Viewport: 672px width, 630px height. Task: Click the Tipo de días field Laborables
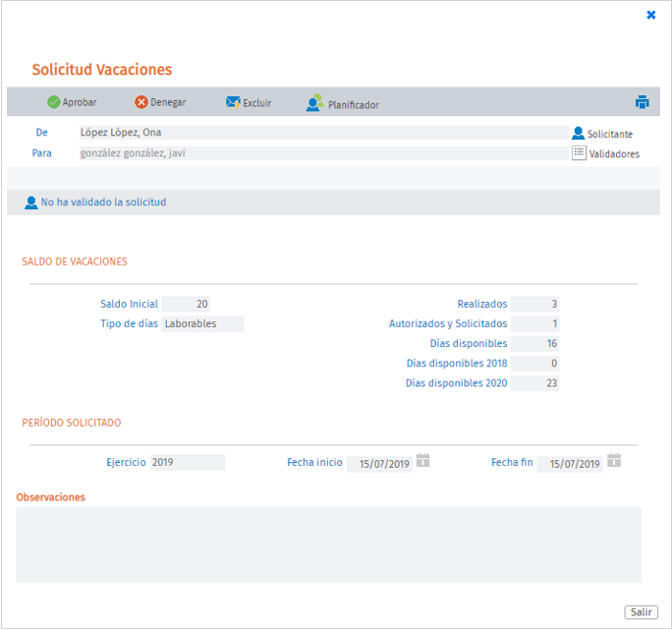(x=202, y=323)
